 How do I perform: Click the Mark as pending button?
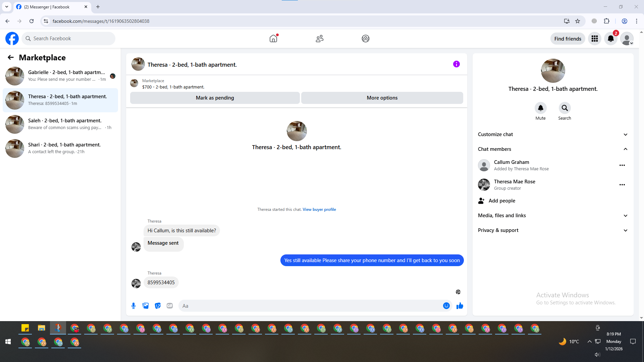[215, 98]
